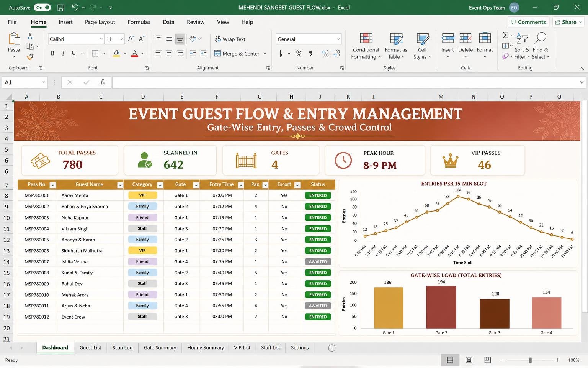Open the General number format dropdown
588x368 pixels.
pos(338,39)
